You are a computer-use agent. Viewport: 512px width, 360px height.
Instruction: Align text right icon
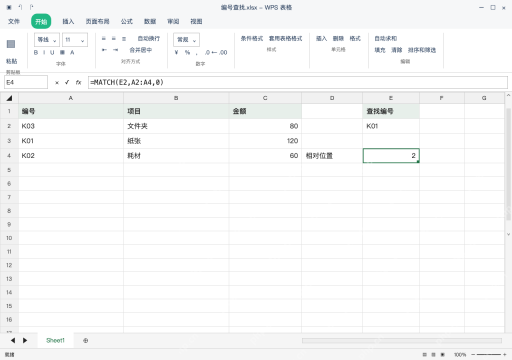pyautogui.click(x=124, y=39)
